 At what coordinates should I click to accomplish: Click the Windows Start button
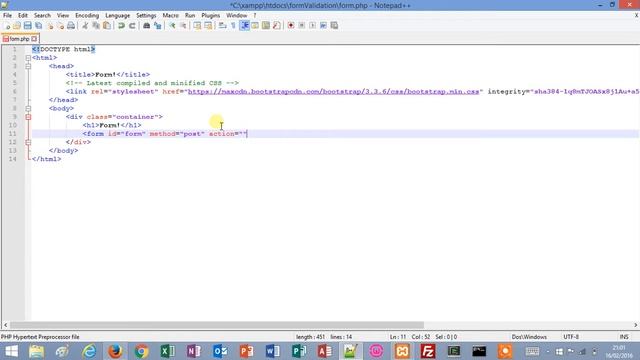pyautogui.click(x=11, y=351)
